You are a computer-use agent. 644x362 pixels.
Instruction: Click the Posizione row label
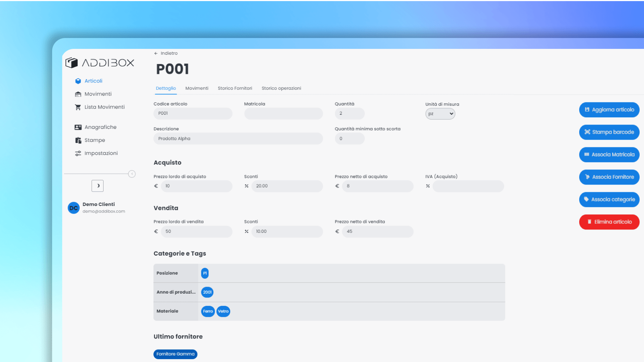click(x=167, y=273)
